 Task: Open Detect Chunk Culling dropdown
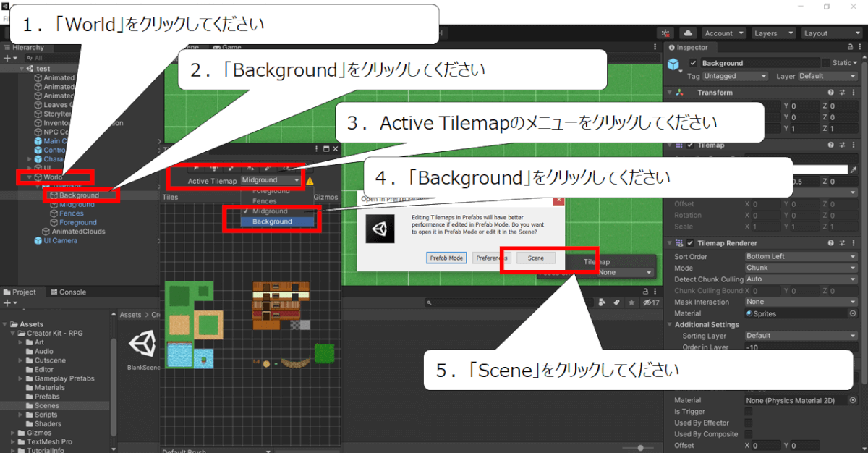pos(801,279)
